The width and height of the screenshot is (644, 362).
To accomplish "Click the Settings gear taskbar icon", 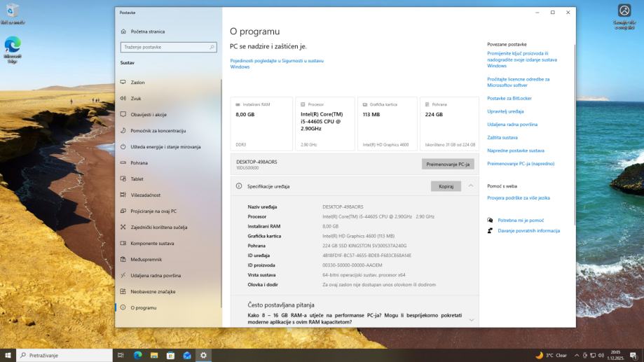I will pyautogui.click(x=203, y=356).
